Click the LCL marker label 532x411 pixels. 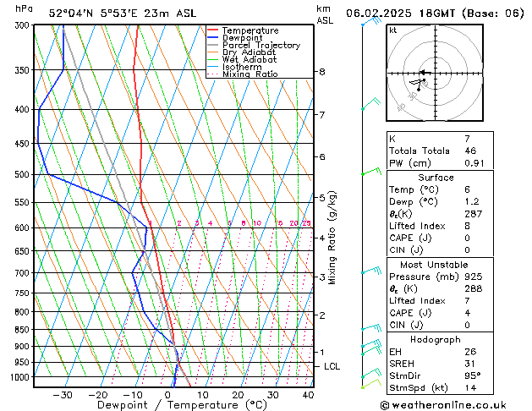click(332, 366)
